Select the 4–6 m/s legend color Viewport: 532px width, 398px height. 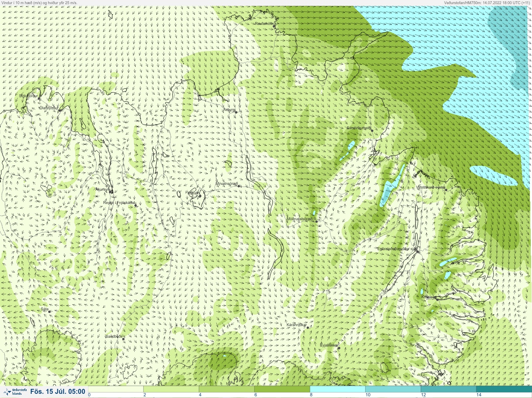[227, 390]
